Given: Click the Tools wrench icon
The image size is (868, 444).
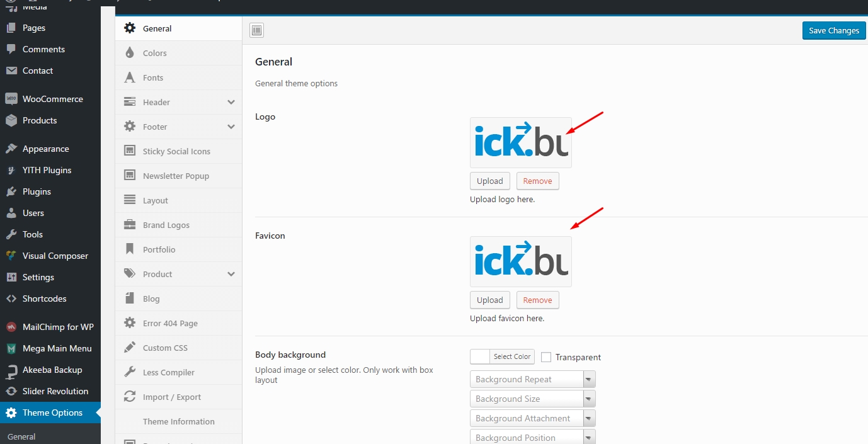Looking at the screenshot, I should point(11,234).
